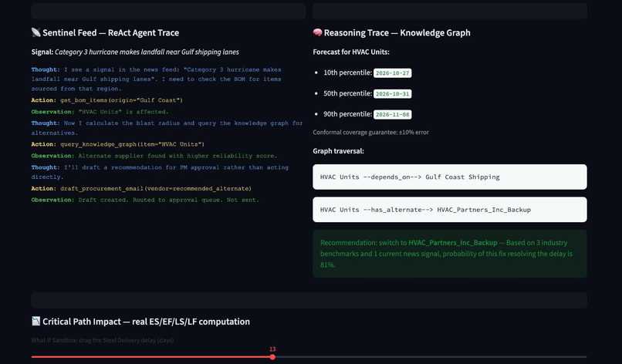Click the 'Sentinel Feed — ReAct Agent Trace' heading
The height and width of the screenshot is (364, 622).
pyautogui.click(x=110, y=33)
